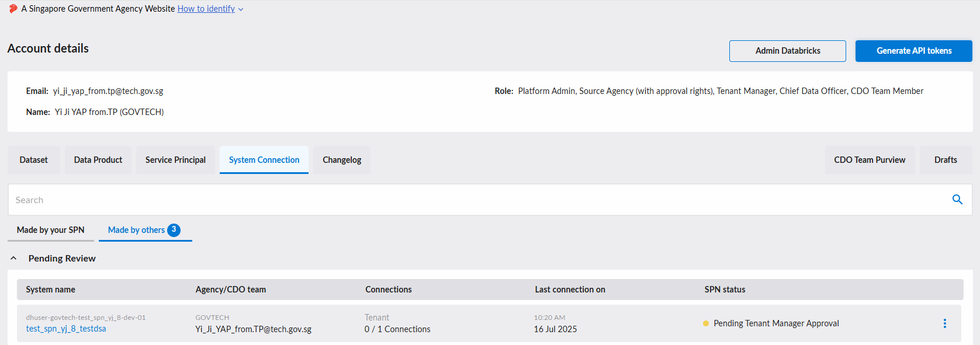
Task: Click the 0 / 1 Connections text
Action: pos(397,329)
